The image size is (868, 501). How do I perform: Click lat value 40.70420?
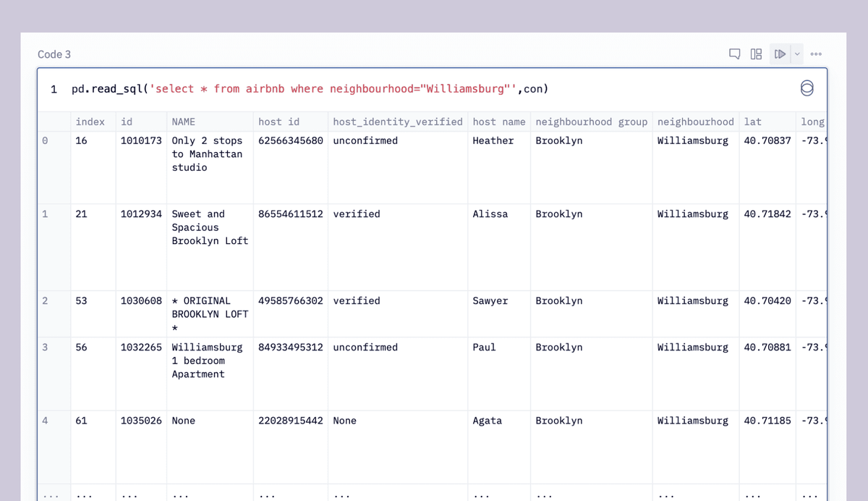767,300
